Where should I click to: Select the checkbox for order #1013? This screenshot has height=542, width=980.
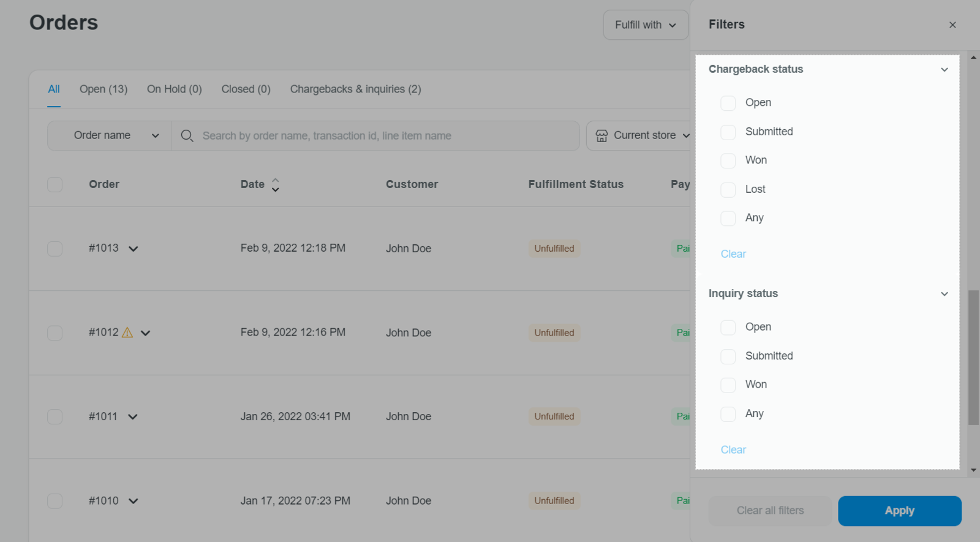click(x=55, y=249)
